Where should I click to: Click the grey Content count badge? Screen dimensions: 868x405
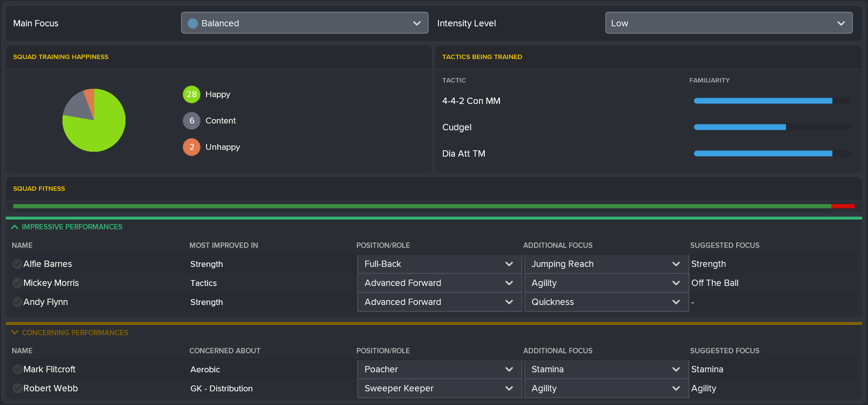[x=191, y=121]
